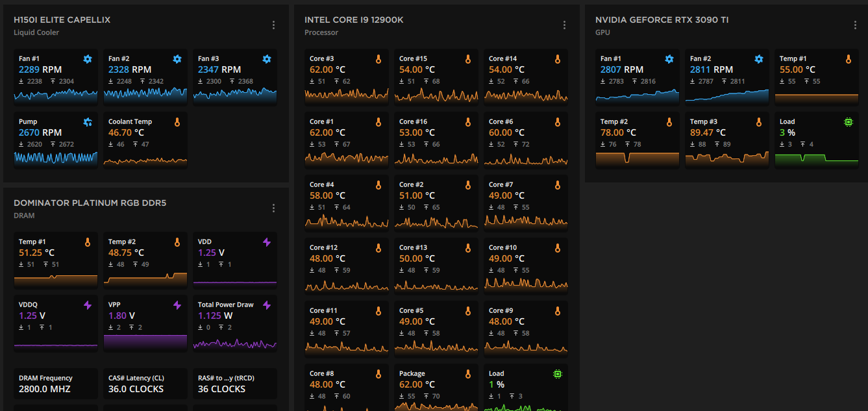Click the 1.125 W power reading
Image resolution: width=868 pixels, height=411 pixels.
(214, 316)
